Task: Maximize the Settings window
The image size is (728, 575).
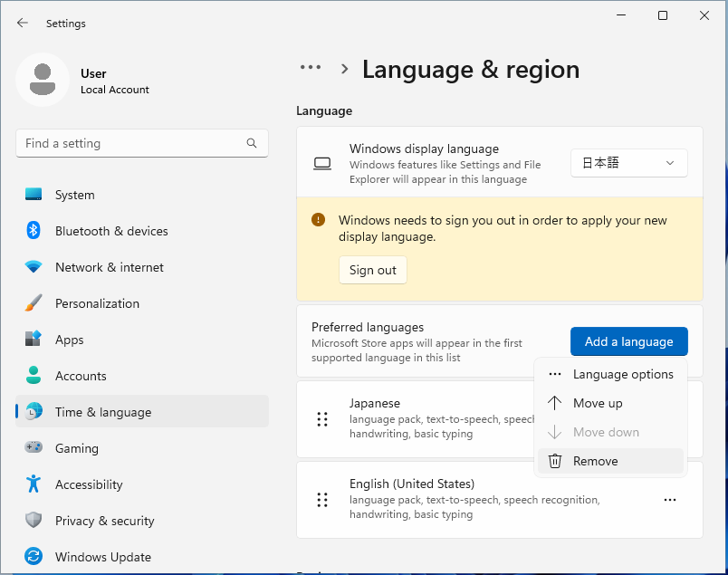Action: [x=663, y=15]
